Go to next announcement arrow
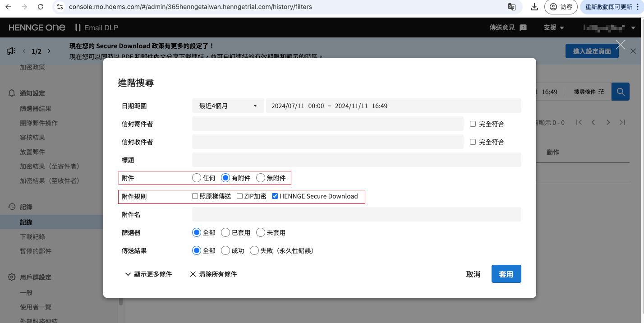Image resolution: width=644 pixels, height=323 pixels. [x=49, y=51]
